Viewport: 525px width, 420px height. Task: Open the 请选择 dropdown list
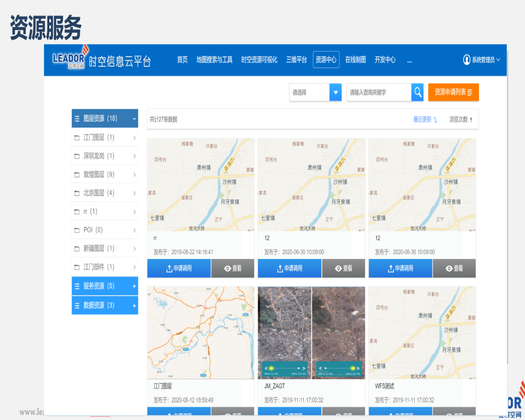coord(335,92)
